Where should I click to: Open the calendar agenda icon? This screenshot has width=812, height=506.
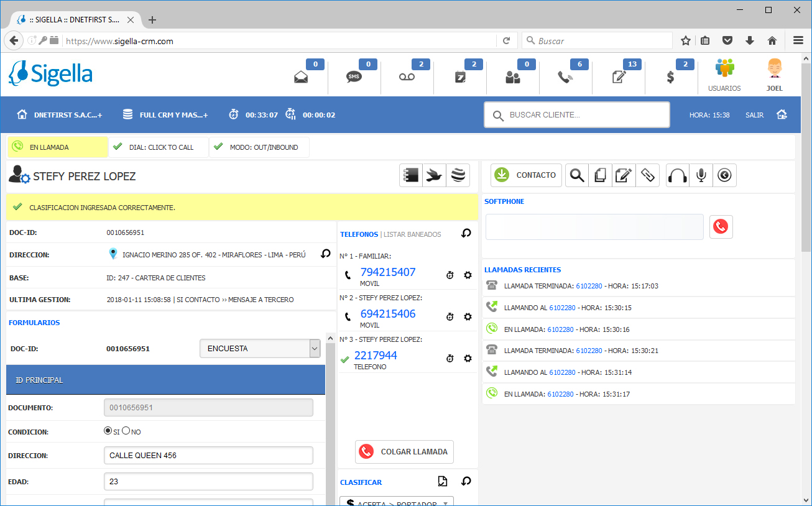(460, 77)
